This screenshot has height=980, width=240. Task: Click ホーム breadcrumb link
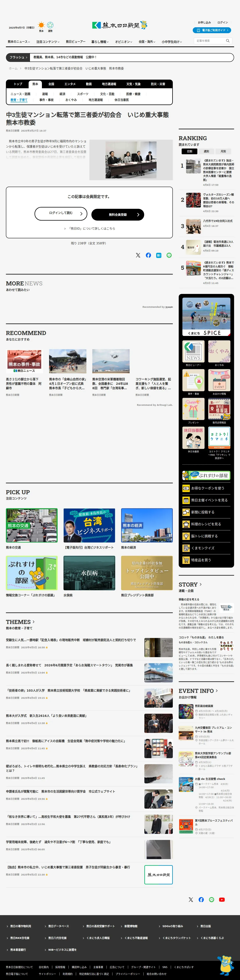tap(13, 69)
